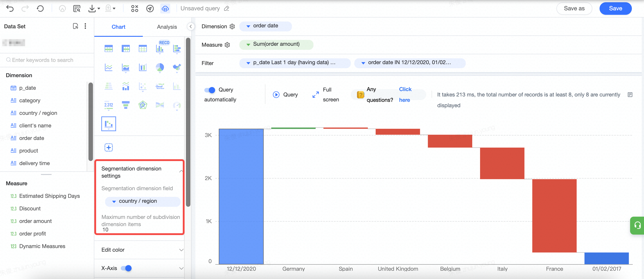Open the query log icon at right
Screen dimensions: 644x279
(x=630, y=95)
